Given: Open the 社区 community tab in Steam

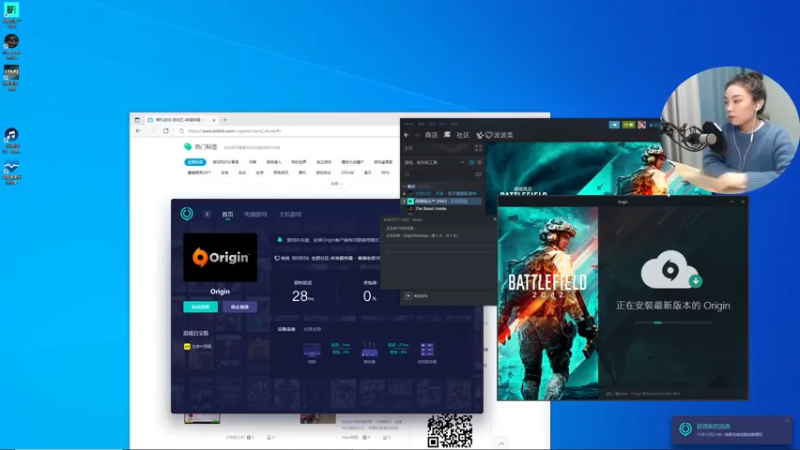Looking at the screenshot, I should tap(463, 135).
